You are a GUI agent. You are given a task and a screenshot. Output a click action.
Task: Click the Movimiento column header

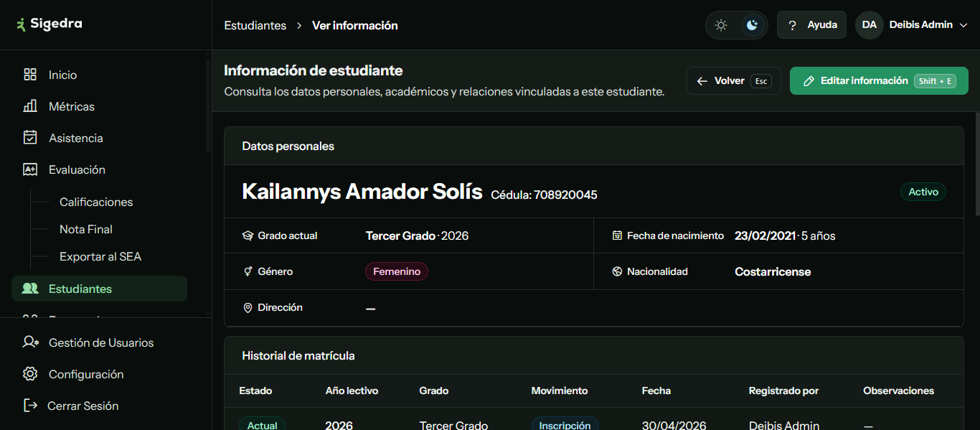[x=560, y=391]
